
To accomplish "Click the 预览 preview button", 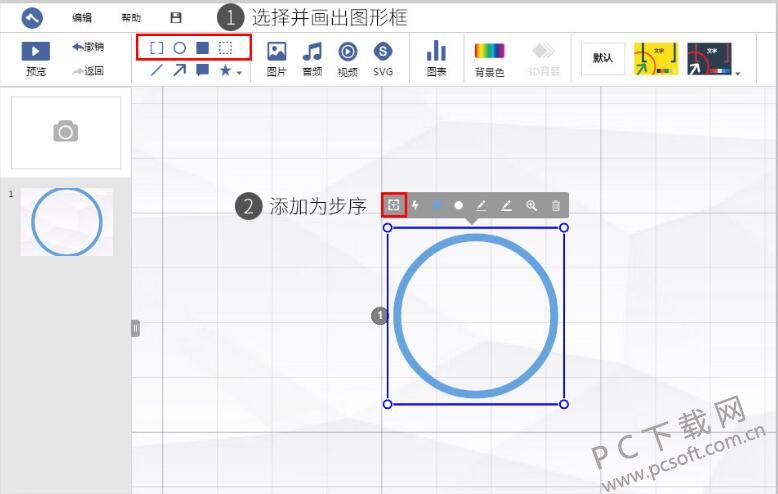I will click(36, 58).
